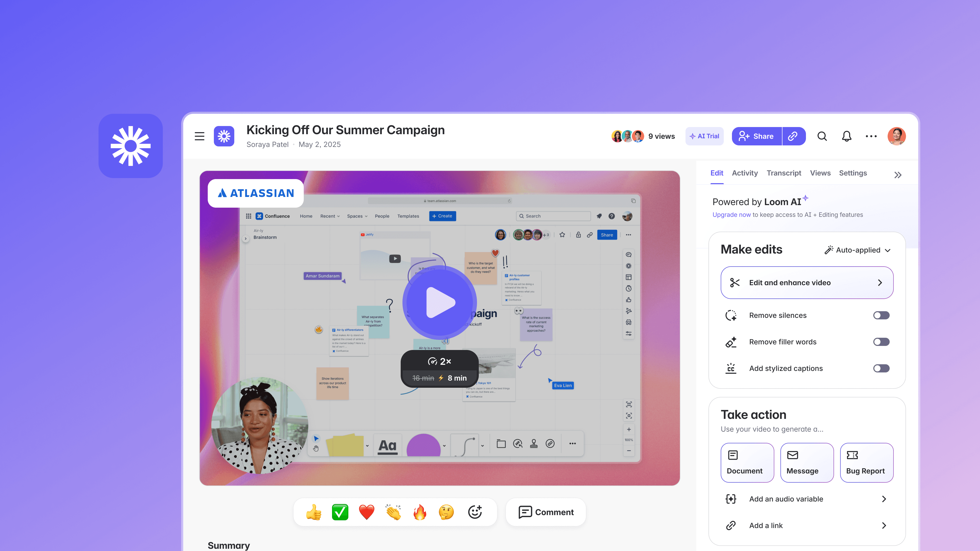The width and height of the screenshot is (980, 551).
Task: Play the video with center play button
Action: (439, 303)
